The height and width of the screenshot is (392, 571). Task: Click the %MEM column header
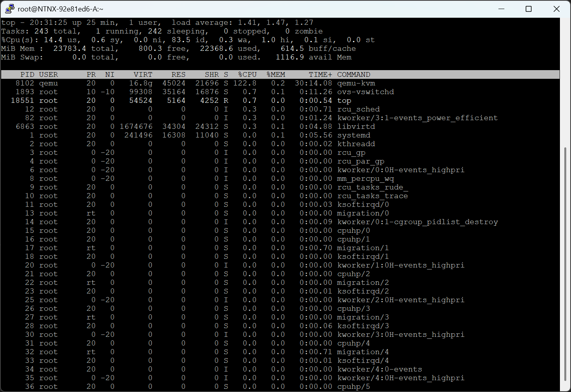coord(276,74)
